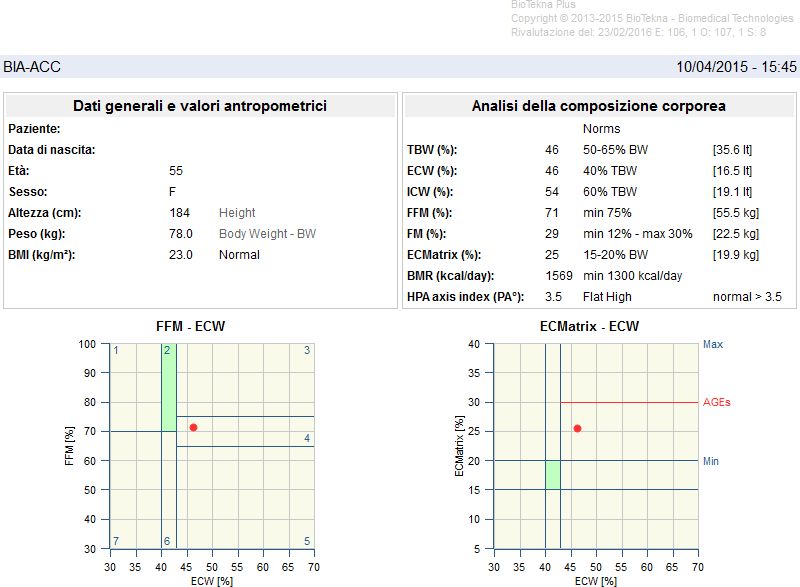This screenshot has width=800, height=587.
Task: Click the Max label beside ECMatrix chart
Action: [x=712, y=344]
